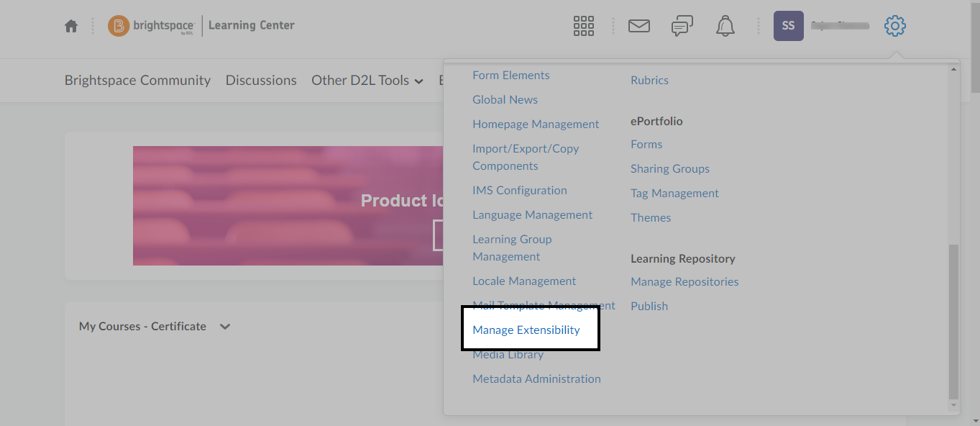Open the application switcher waffle icon
The width and height of the screenshot is (980, 426).
583,25
